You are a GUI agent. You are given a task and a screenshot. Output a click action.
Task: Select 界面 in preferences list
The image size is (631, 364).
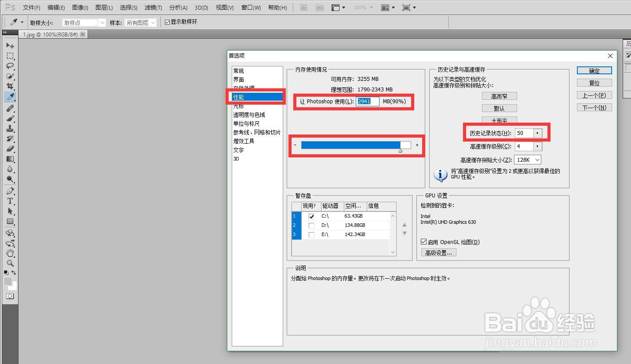pos(238,80)
